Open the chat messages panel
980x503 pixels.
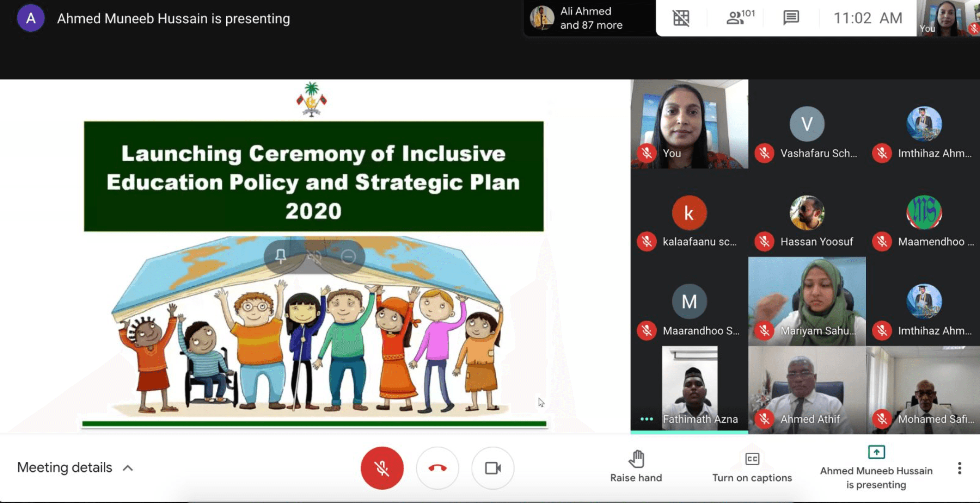791,18
